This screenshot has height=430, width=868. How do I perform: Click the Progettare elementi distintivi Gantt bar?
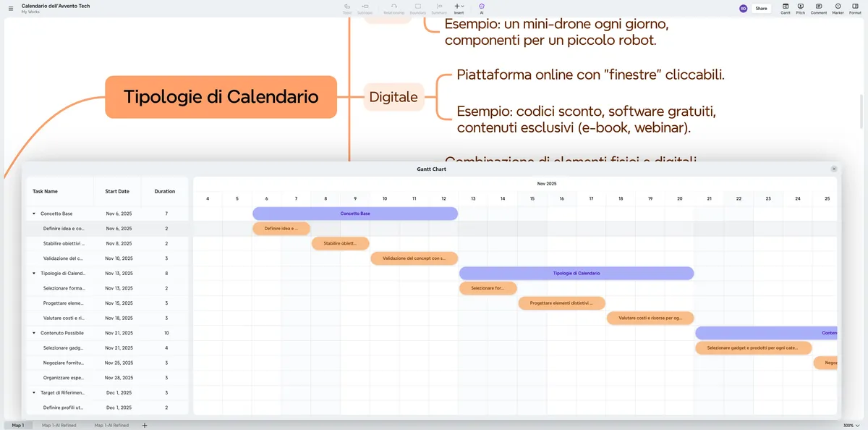(561, 303)
